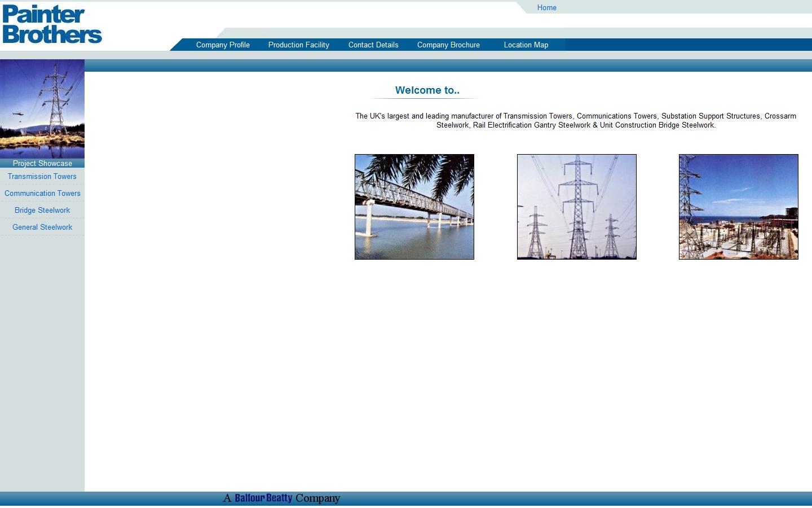Viewport: 812px width, 508px height.
Task: Select Bridge Steelwork in the sidebar
Action: point(42,211)
